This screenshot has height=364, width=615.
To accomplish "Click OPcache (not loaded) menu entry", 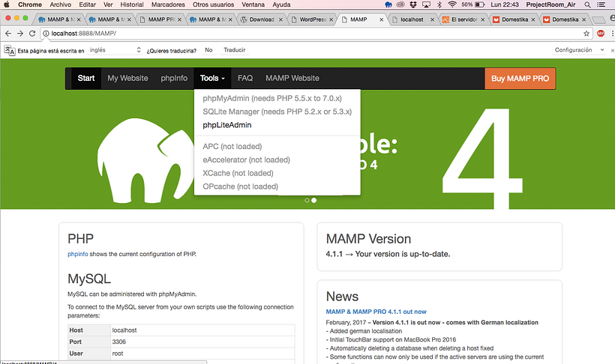I will (241, 186).
